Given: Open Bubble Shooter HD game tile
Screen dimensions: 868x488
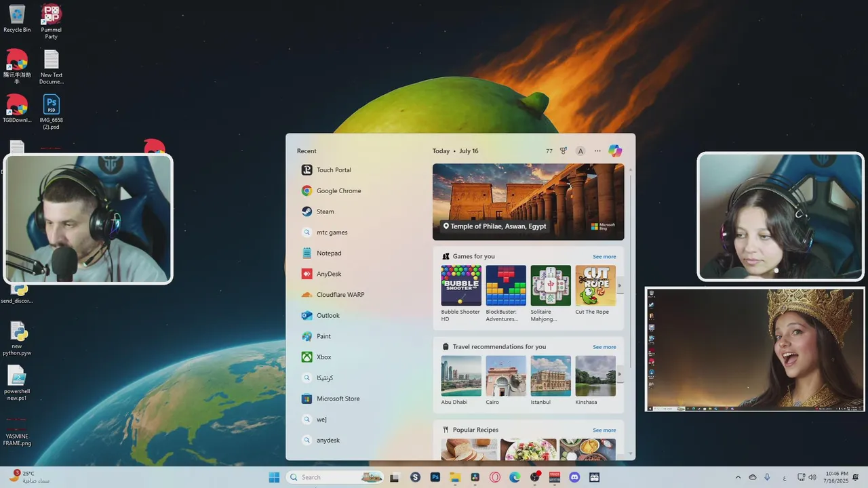Looking at the screenshot, I should pos(461,293).
